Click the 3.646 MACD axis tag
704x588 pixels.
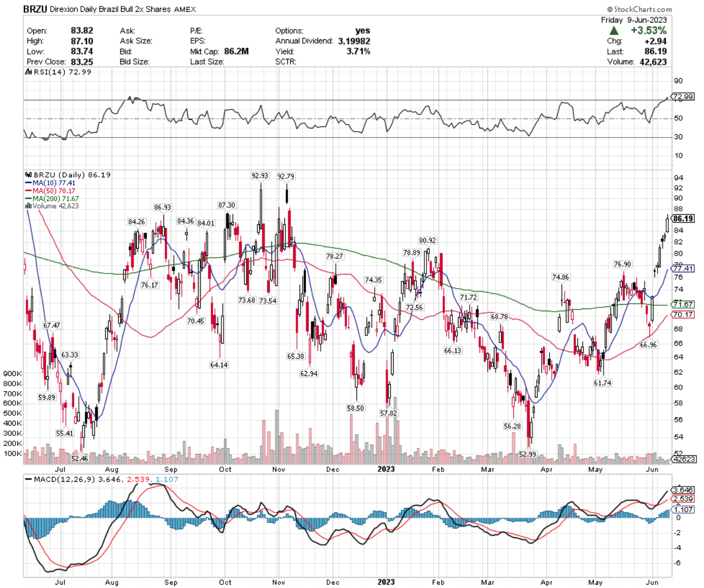[683, 490]
